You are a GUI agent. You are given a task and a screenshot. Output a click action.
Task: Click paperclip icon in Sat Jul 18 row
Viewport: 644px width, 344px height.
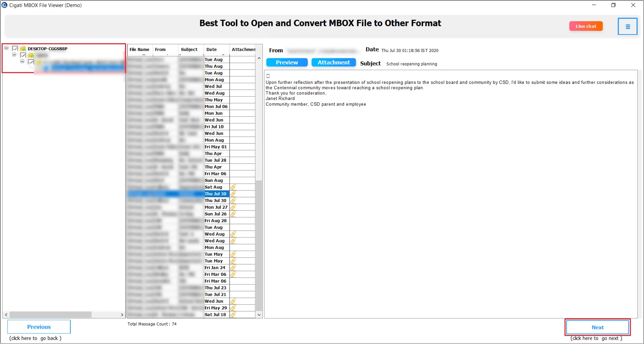(x=233, y=314)
